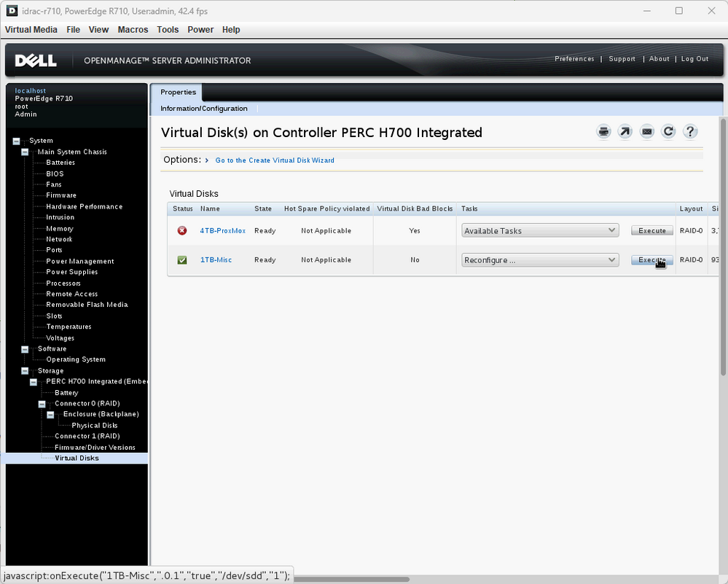The width and height of the screenshot is (728, 584).
Task: Collapse the PERC H700 Integrated node
Action: click(x=34, y=382)
